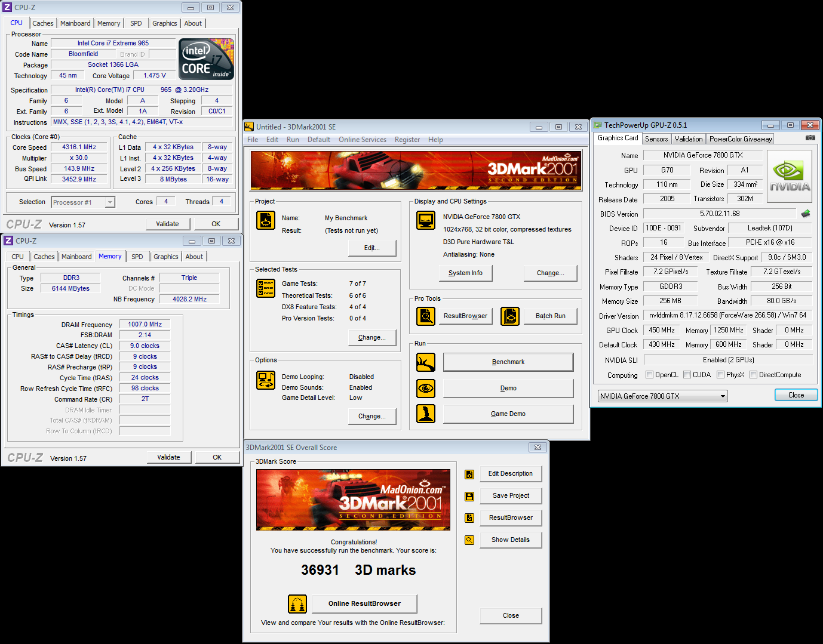Click the Close button in GPU-Z
The width and height of the screenshot is (823, 644).
[x=796, y=395]
